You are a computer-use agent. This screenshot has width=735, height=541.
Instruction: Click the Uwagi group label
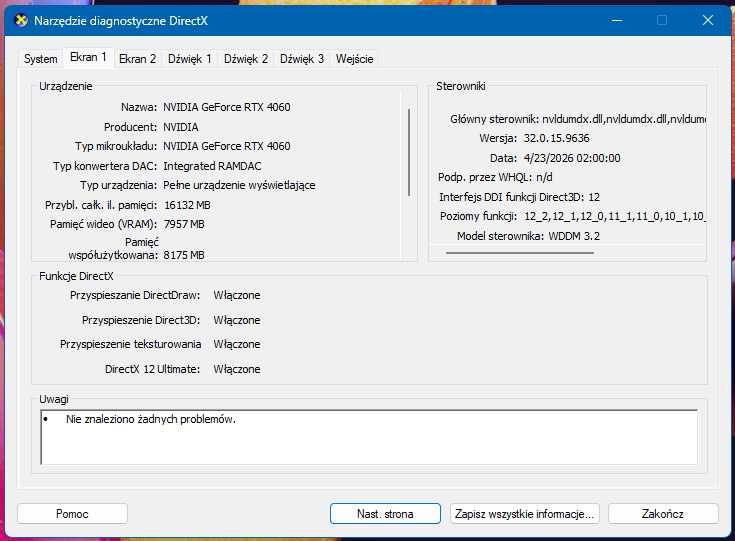(53, 399)
